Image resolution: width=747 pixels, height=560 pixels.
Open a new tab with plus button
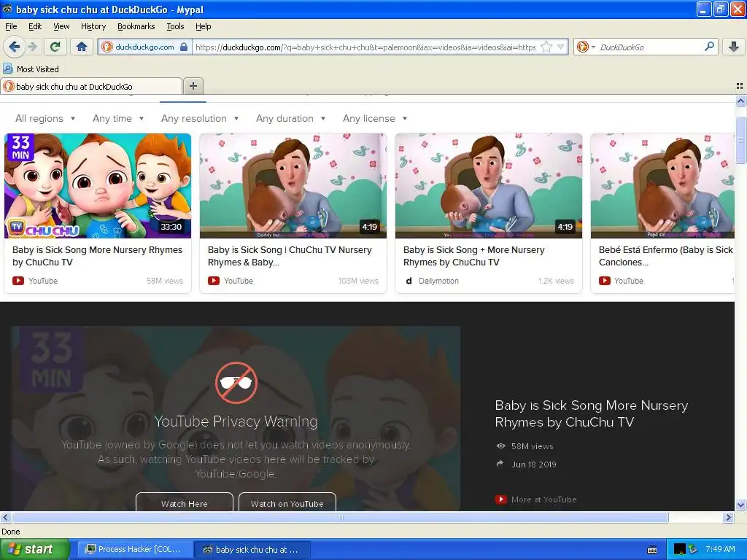coord(193,86)
